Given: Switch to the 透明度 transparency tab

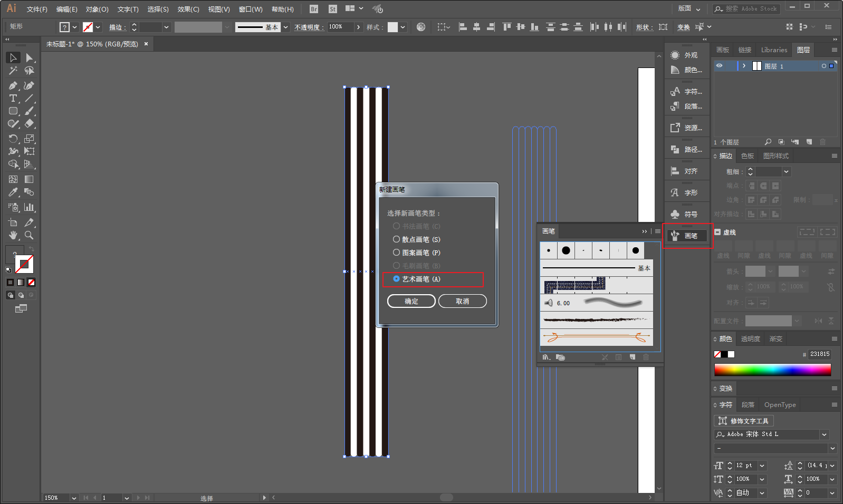Looking at the screenshot, I should pos(750,339).
